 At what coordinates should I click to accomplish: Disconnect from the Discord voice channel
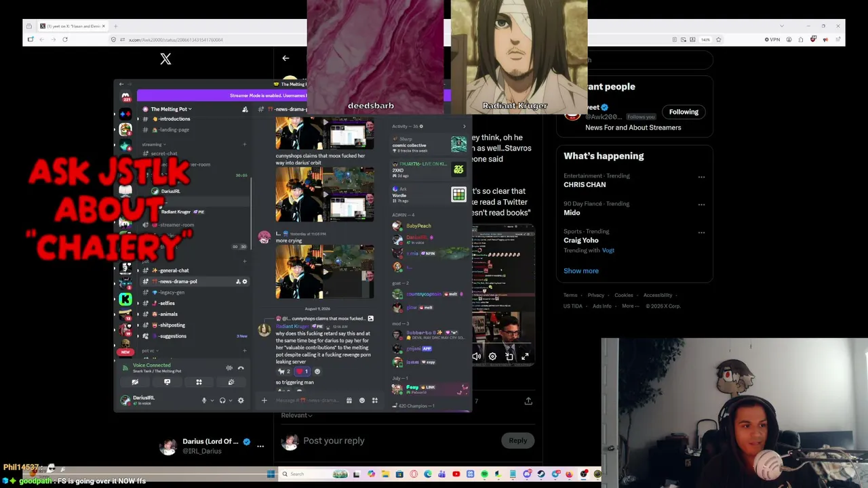241,368
